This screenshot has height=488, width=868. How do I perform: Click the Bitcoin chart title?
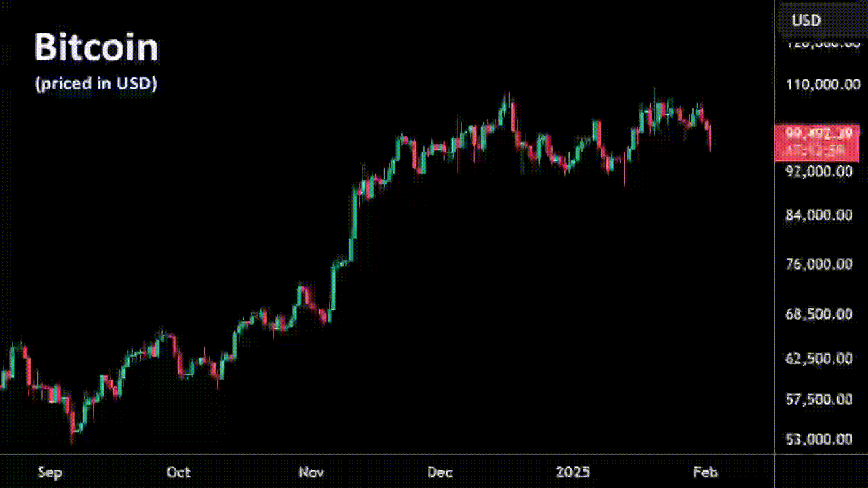coord(96,47)
